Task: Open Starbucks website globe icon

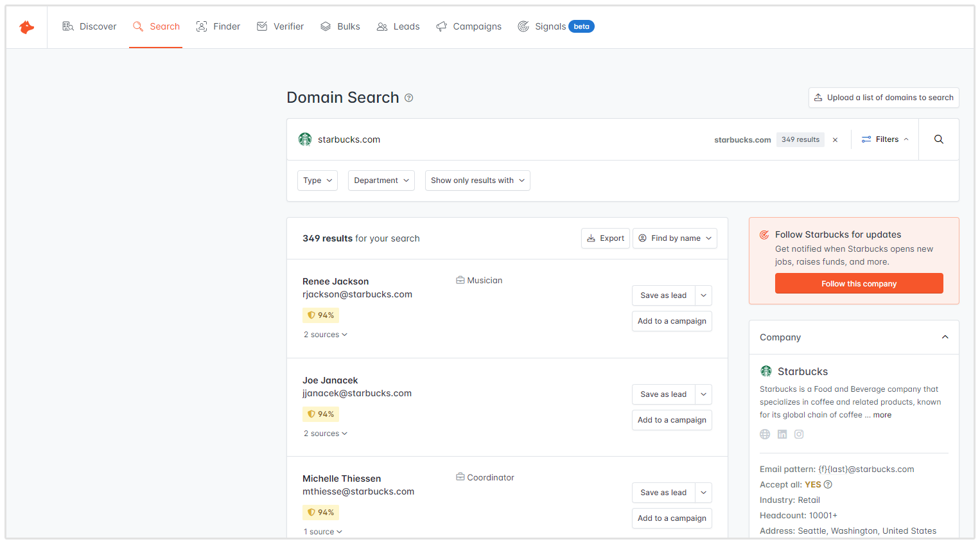Action: coord(765,434)
